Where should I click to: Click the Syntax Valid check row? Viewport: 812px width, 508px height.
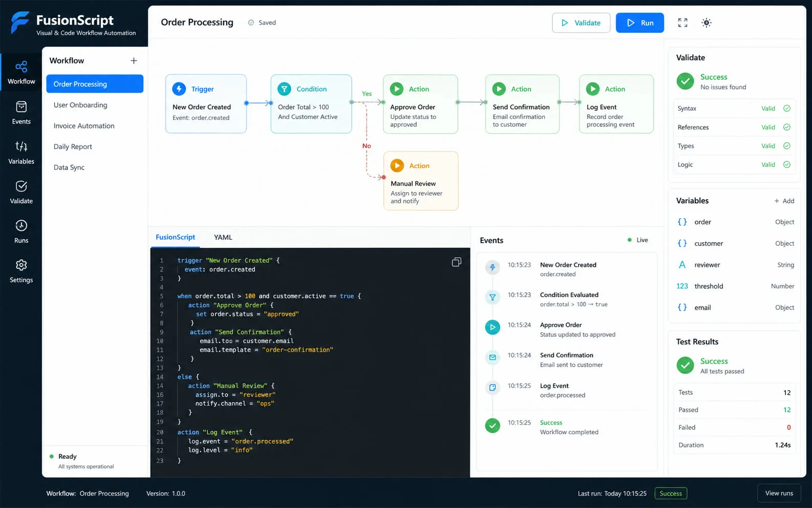coord(734,109)
